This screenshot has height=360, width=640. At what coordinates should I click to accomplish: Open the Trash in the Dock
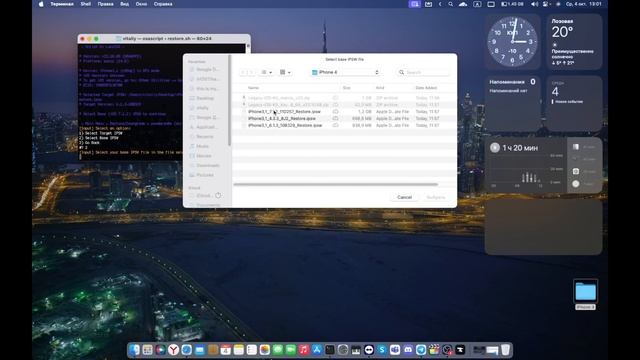505,350
